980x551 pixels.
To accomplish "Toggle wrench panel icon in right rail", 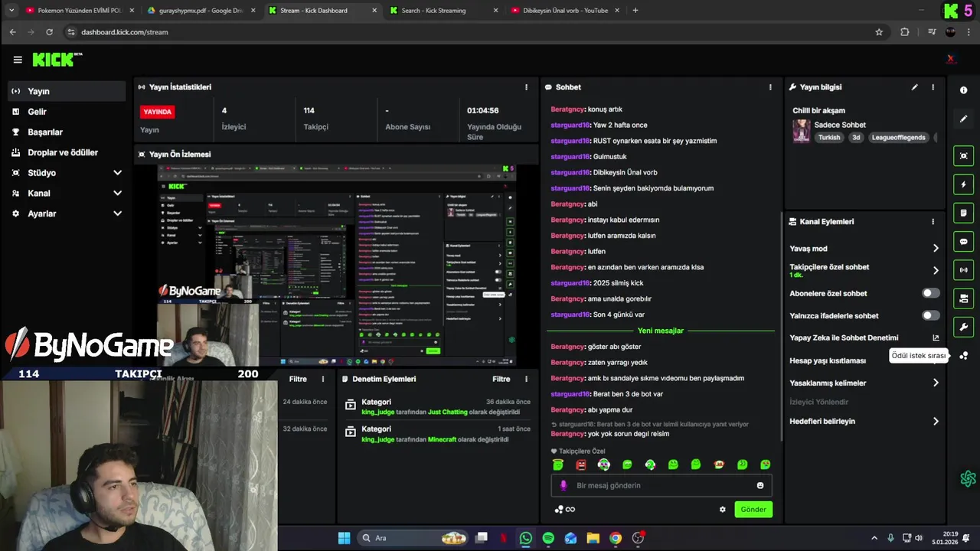I will click(963, 327).
